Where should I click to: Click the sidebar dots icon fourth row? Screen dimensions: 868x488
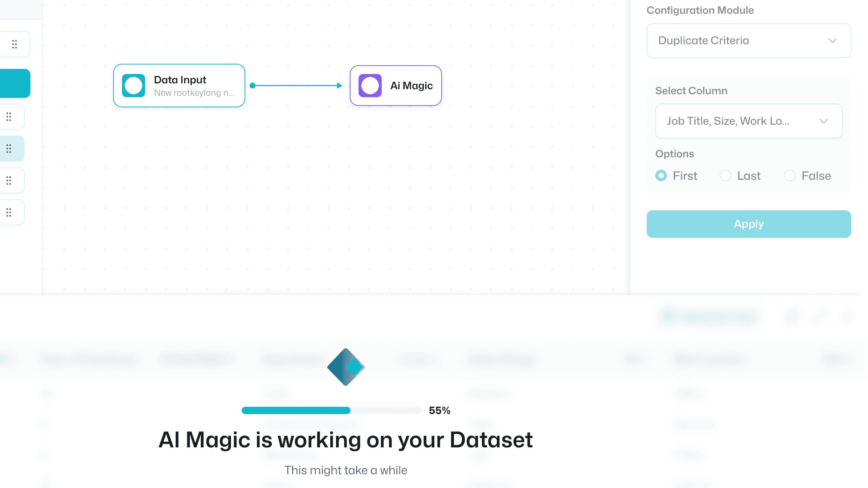(15, 148)
